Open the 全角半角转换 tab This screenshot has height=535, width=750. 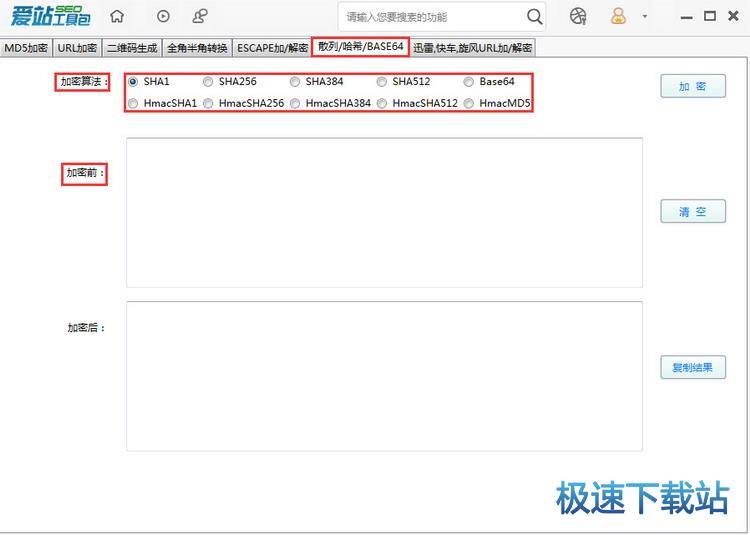pos(197,48)
